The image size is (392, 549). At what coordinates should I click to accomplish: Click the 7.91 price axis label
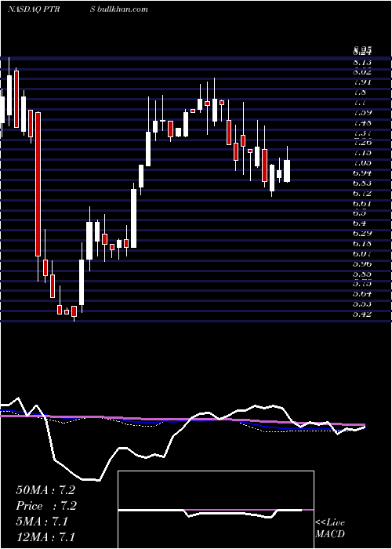tap(362, 82)
